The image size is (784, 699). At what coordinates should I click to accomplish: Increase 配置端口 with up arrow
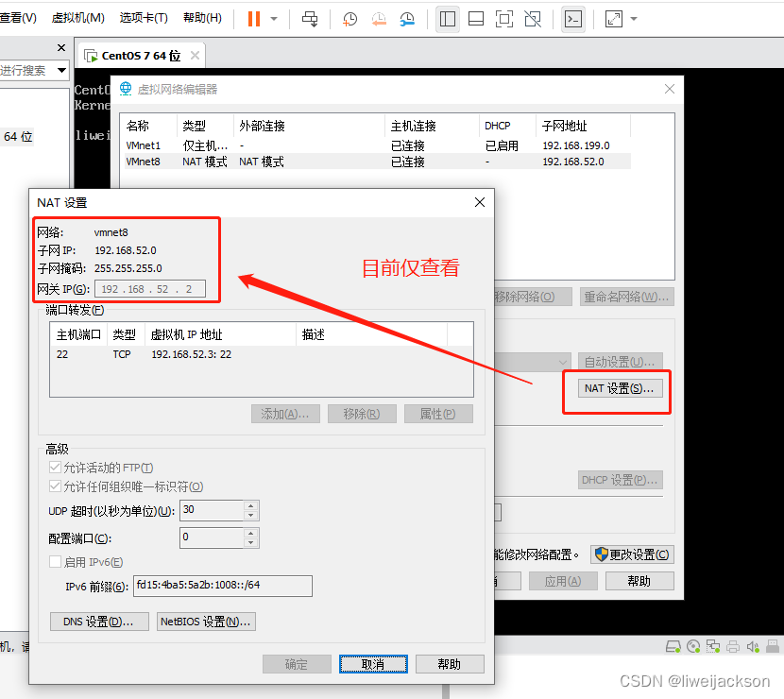click(x=251, y=533)
